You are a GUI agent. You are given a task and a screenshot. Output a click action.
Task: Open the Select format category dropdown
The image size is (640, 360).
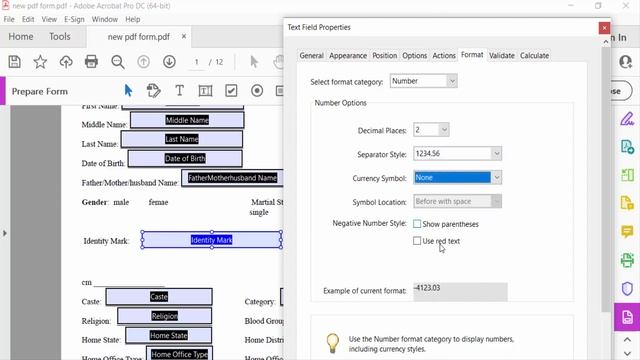[x=423, y=81]
